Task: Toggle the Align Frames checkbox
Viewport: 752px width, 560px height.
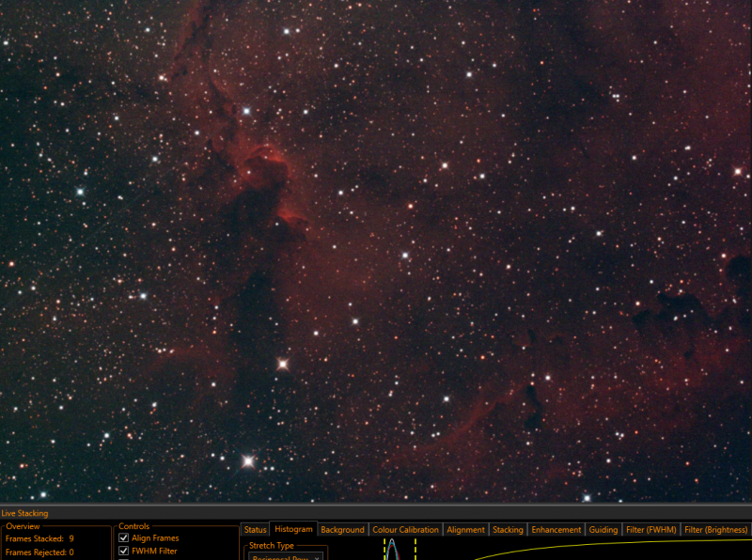Action: pos(123,538)
